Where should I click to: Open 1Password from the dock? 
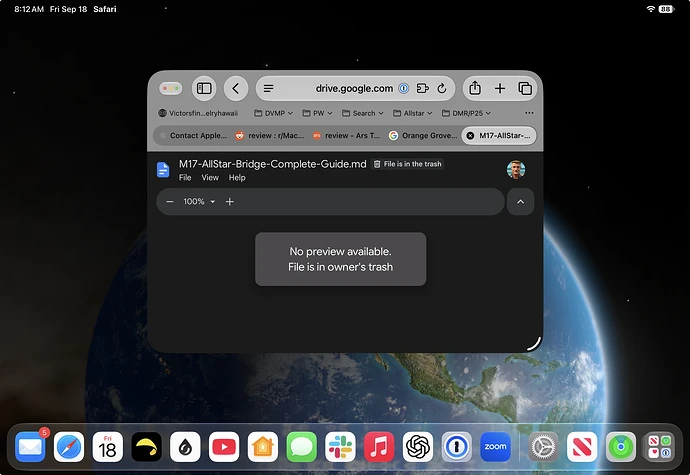[456, 447]
